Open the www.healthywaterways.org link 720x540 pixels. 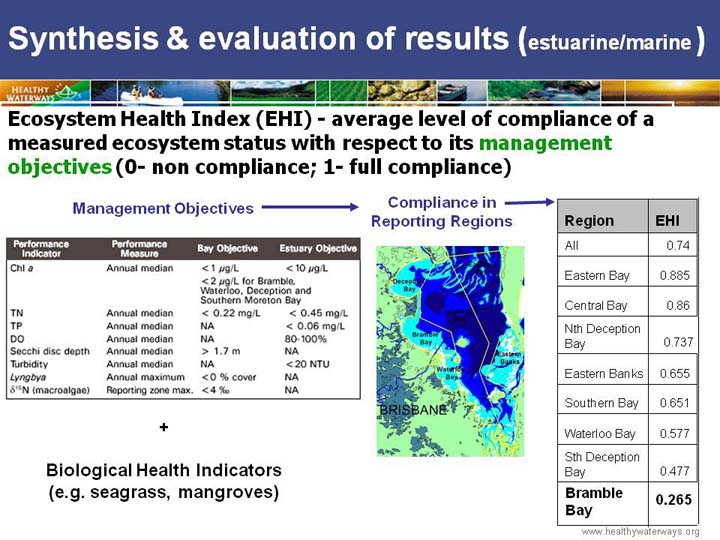click(640, 532)
